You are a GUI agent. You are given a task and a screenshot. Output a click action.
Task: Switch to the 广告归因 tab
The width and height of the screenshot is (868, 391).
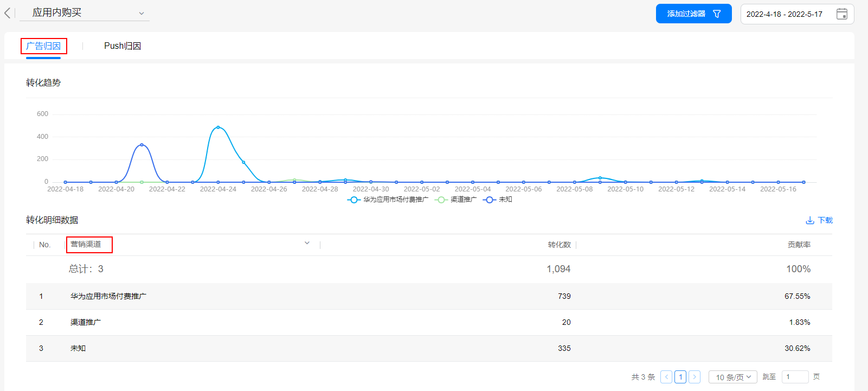[43, 46]
